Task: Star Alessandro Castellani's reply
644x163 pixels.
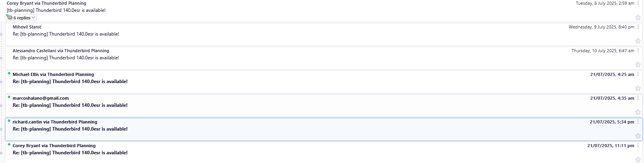Action: click(x=638, y=65)
